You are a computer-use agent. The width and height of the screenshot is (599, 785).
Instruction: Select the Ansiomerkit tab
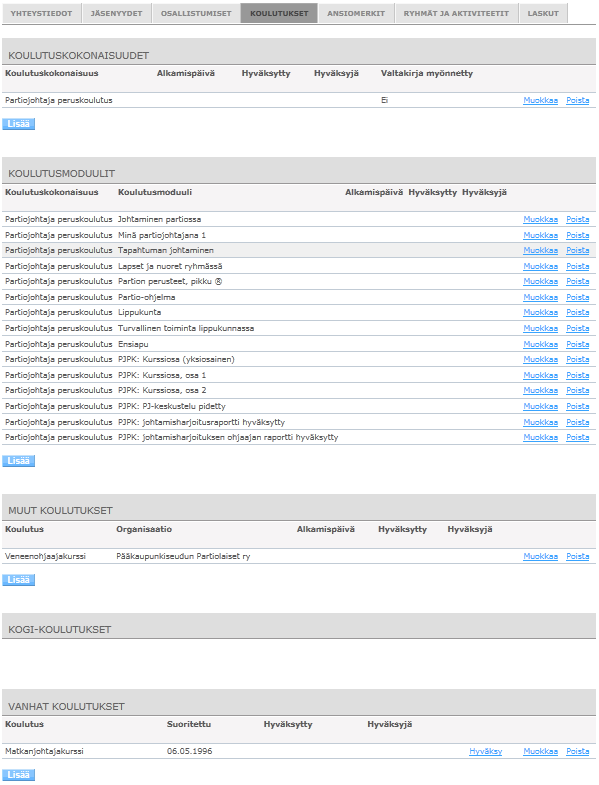pos(356,14)
